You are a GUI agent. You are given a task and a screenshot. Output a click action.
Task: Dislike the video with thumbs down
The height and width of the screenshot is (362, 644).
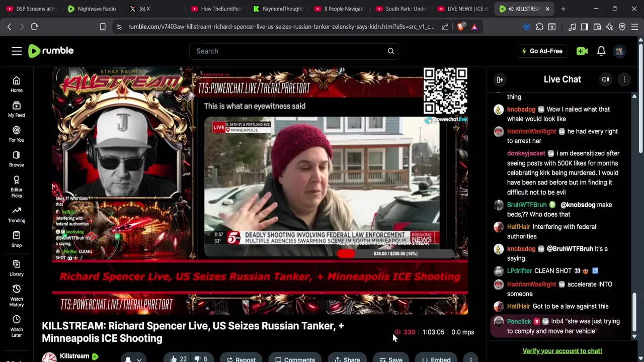[x=201, y=359]
